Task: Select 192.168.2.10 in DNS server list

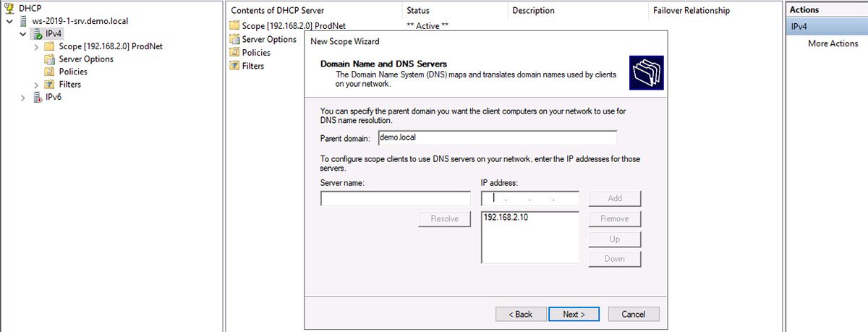Action: [x=506, y=218]
